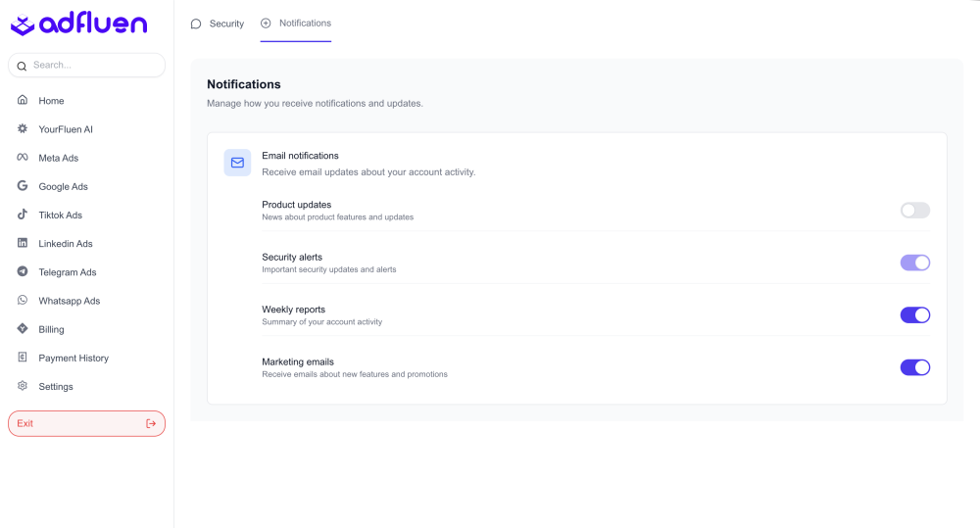The height and width of the screenshot is (528, 980).
Task: Click the Whatsapp Ads icon
Action: point(23,301)
